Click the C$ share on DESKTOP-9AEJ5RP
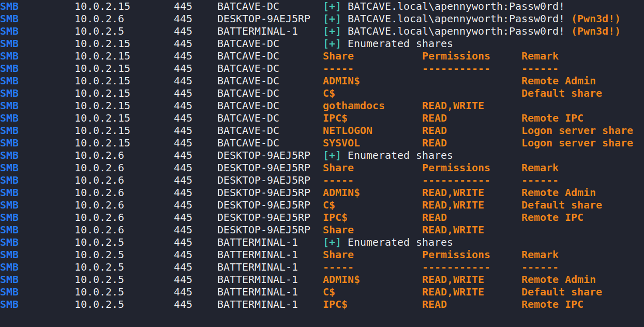This screenshot has height=327, width=644. point(329,205)
